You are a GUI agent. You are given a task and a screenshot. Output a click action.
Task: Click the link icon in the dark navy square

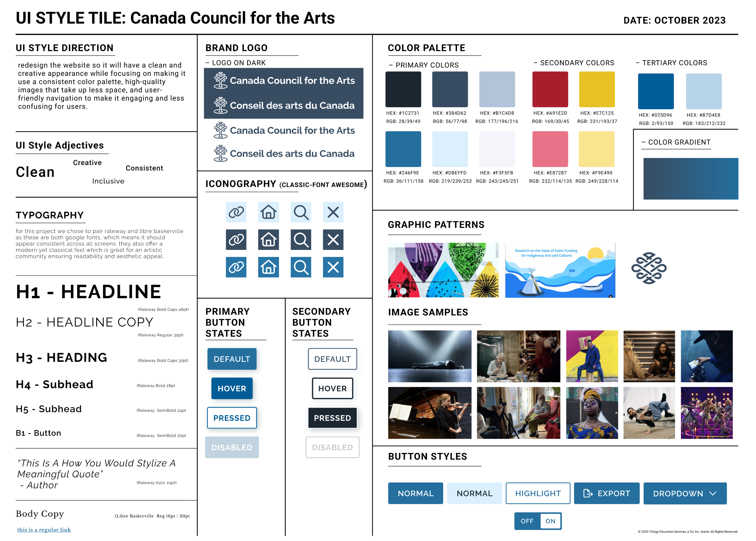(236, 240)
